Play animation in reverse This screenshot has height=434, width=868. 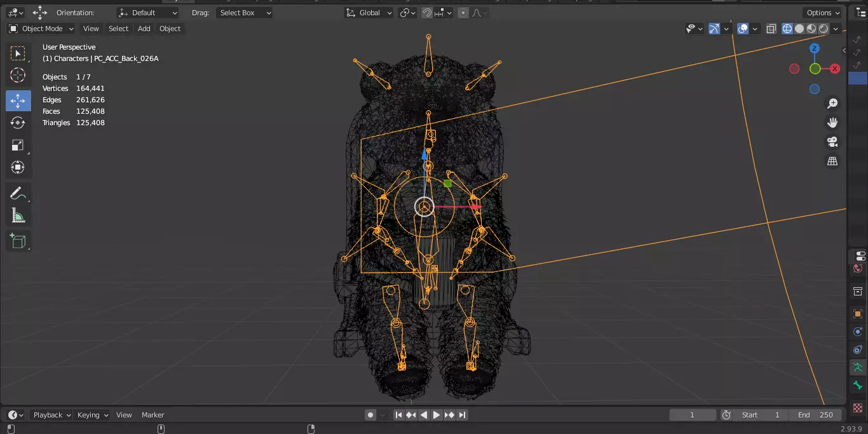pos(424,415)
